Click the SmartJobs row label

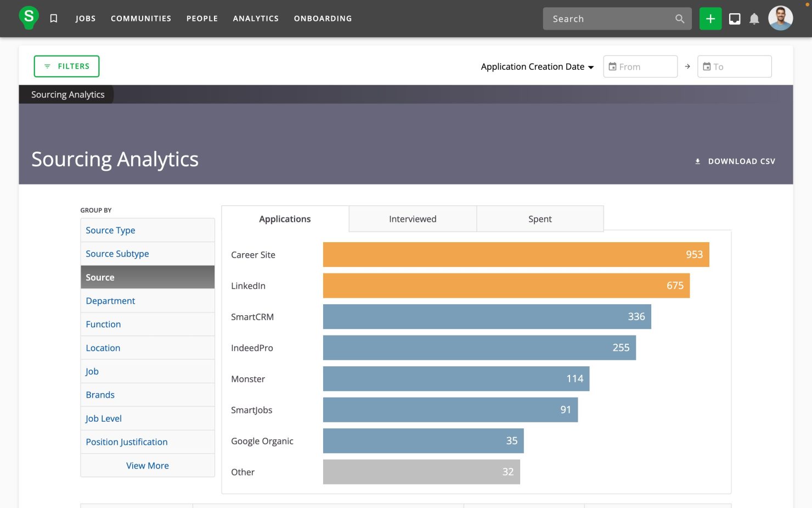251,410
